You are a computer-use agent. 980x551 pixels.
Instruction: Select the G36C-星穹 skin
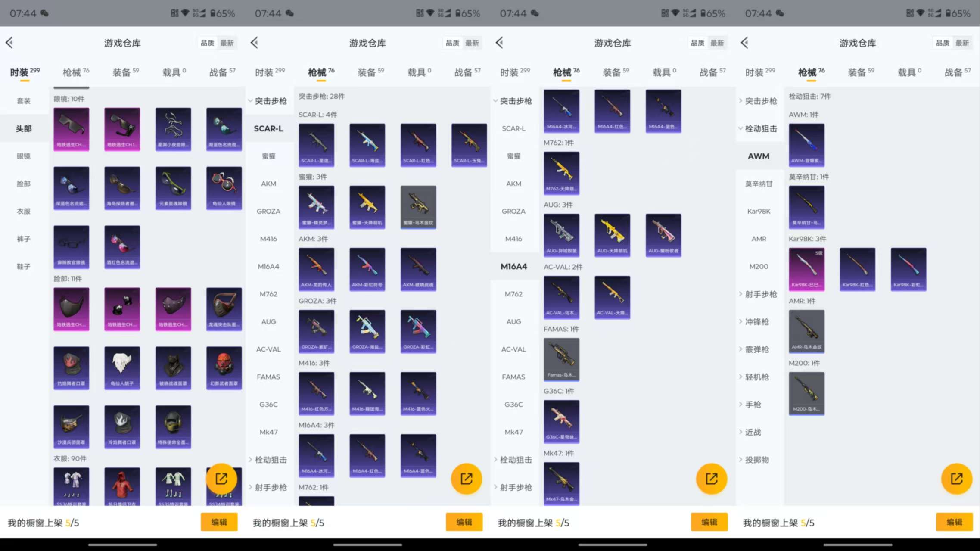pos(562,421)
